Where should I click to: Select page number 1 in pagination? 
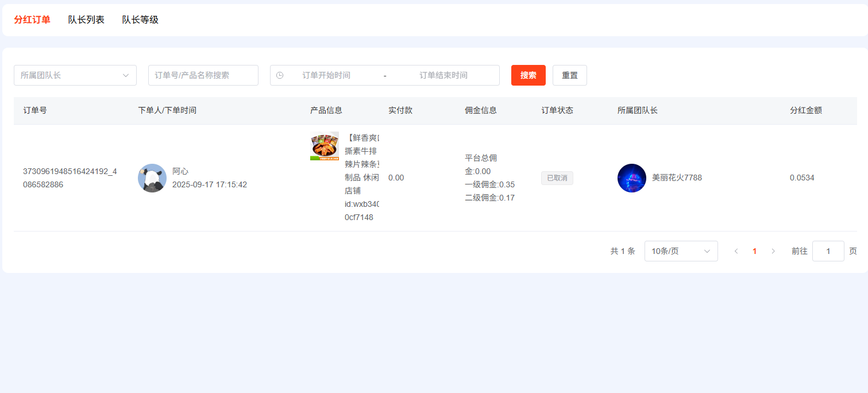click(x=754, y=251)
